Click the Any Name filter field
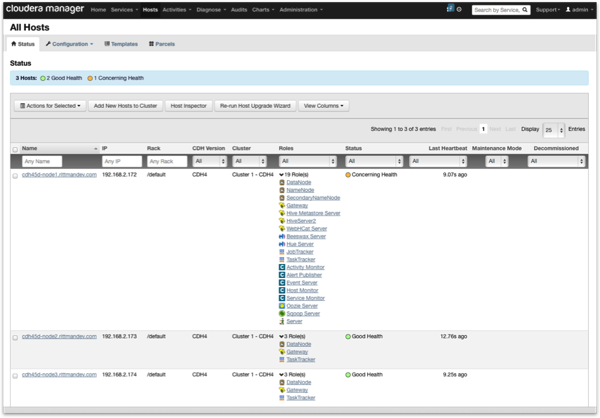Image resolution: width=600 pixels, height=418 pixels. pos(42,162)
